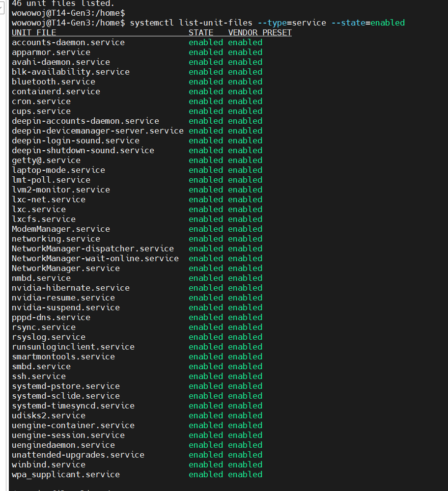The height and width of the screenshot is (491, 448).
Task: Click the --state=enabled argument in the command
Action: pyautogui.click(x=368, y=23)
